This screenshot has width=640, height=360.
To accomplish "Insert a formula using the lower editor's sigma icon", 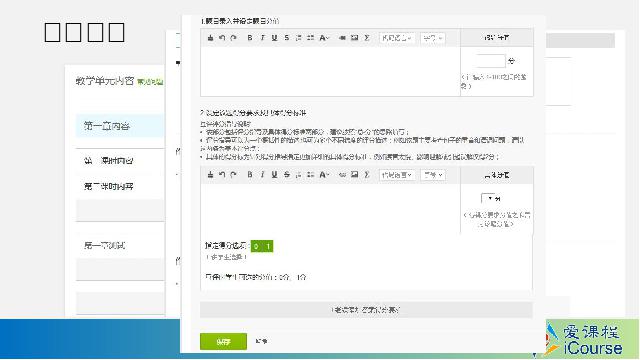I will [x=367, y=175].
